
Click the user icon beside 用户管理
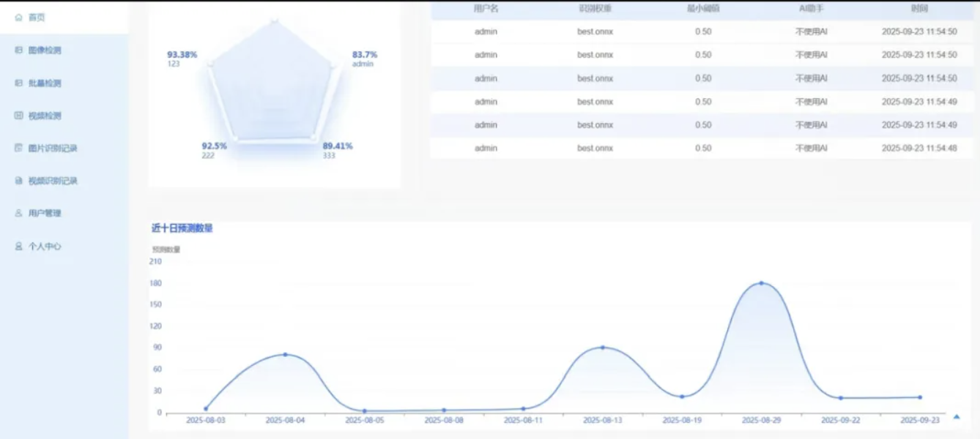[x=19, y=214]
